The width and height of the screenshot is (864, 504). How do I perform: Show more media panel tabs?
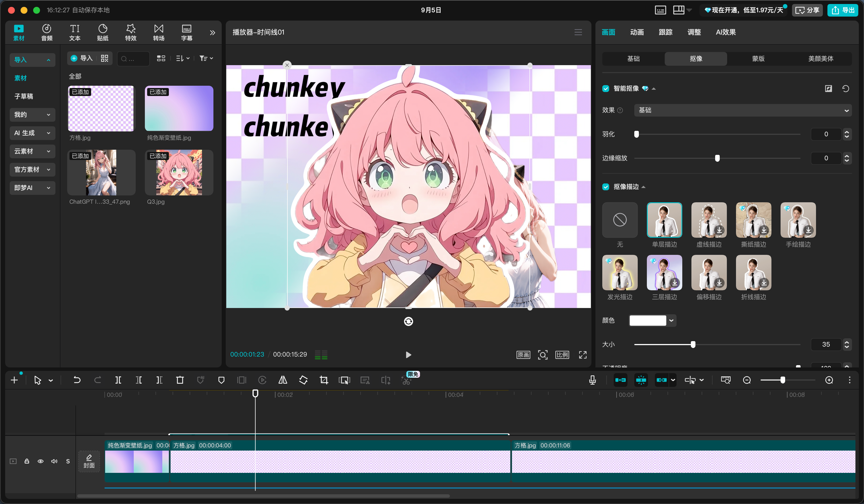coord(213,33)
